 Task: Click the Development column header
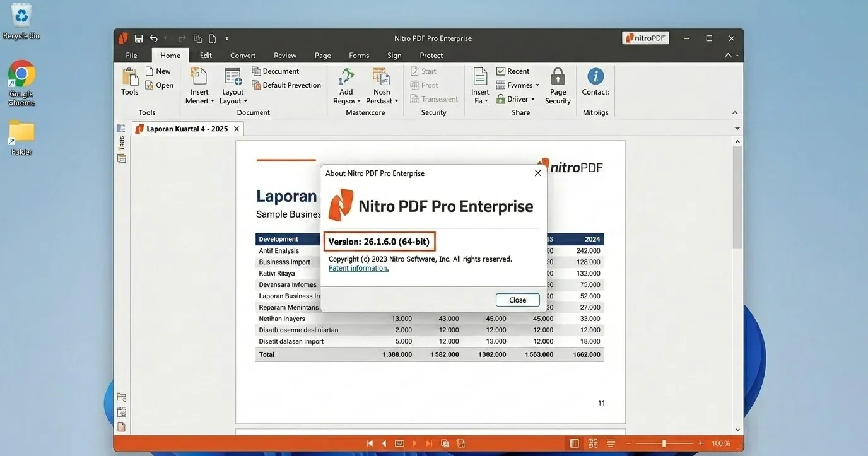tap(279, 239)
